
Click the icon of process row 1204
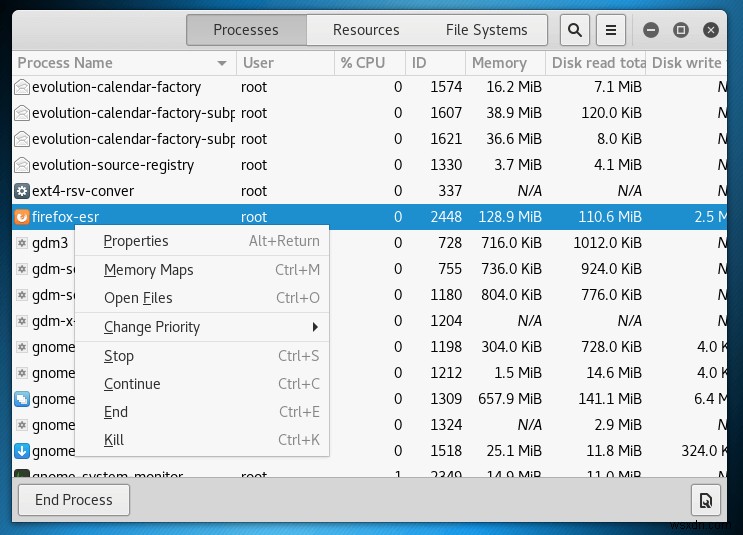point(22,321)
